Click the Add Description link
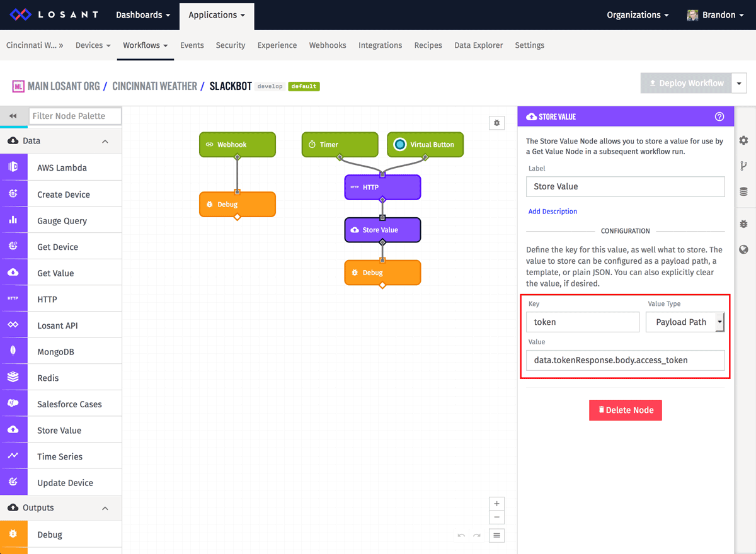The width and height of the screenshot is (756, 554). tap(553, 212)
